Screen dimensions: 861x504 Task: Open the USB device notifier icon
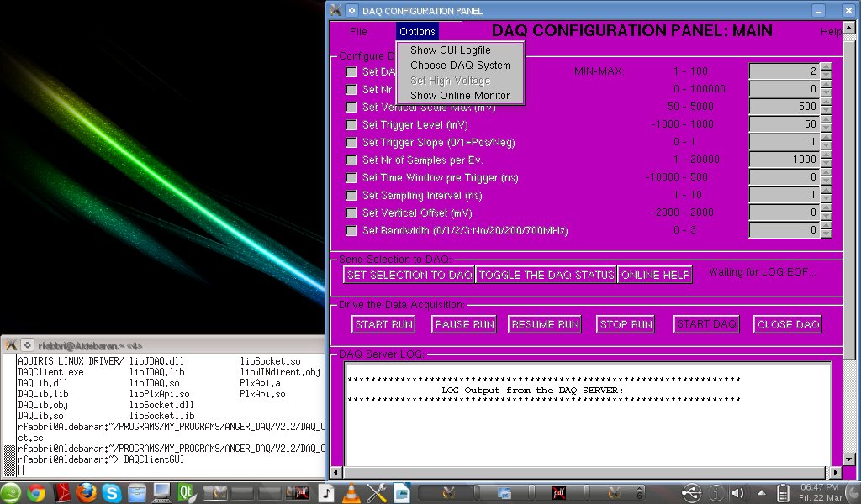(x=691, y=493)
